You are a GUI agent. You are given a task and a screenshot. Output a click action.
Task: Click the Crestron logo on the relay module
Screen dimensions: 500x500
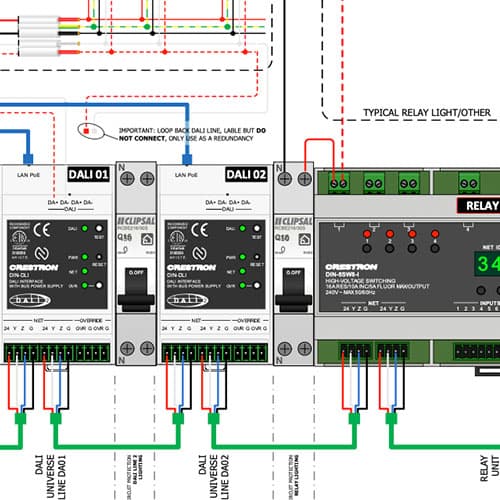click(351, 267)
